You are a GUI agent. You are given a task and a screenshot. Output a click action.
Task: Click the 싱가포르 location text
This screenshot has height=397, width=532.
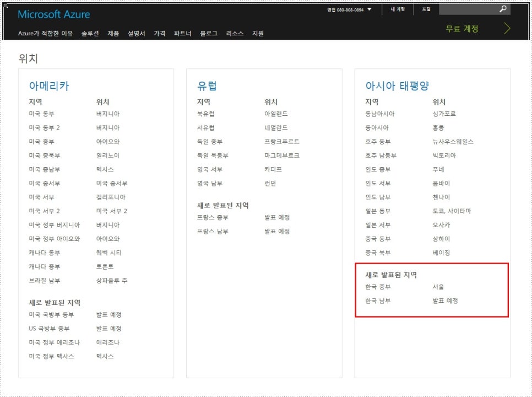pyautogui.click(x=444, y=114)
